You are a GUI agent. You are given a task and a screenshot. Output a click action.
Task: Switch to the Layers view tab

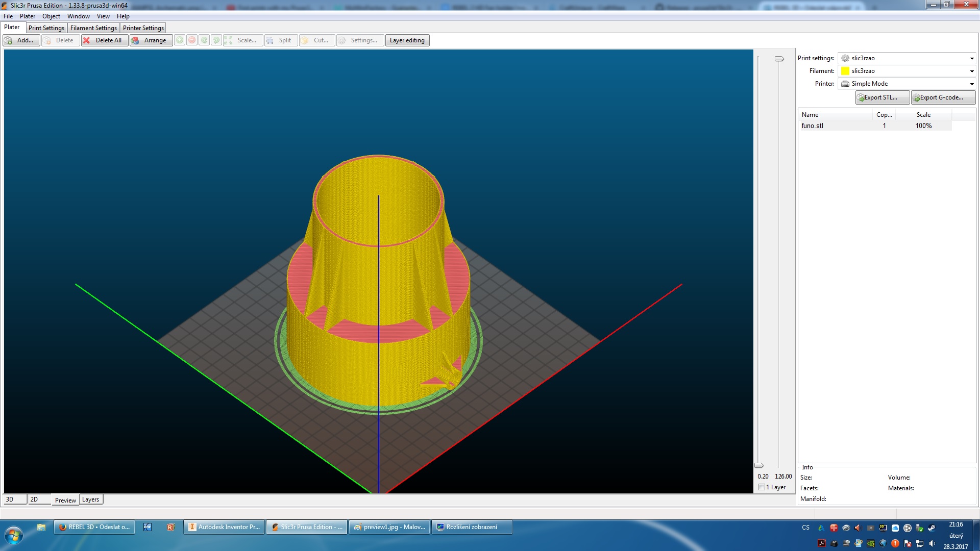pos(90,499)
